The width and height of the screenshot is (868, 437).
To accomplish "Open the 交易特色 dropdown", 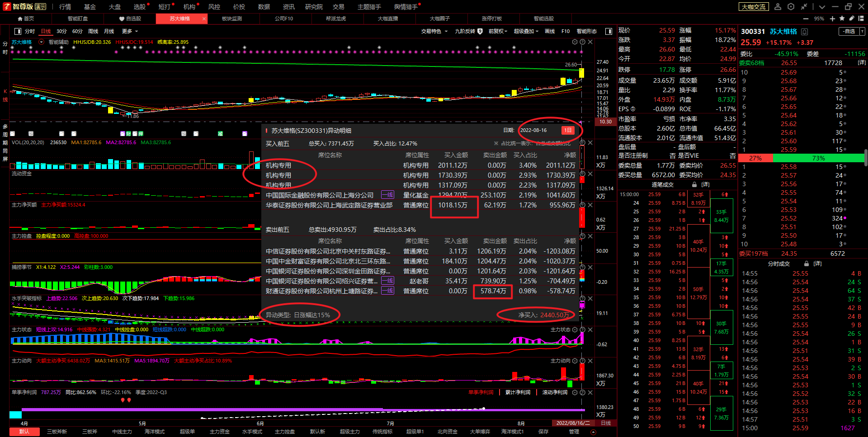I will (434, 31).
